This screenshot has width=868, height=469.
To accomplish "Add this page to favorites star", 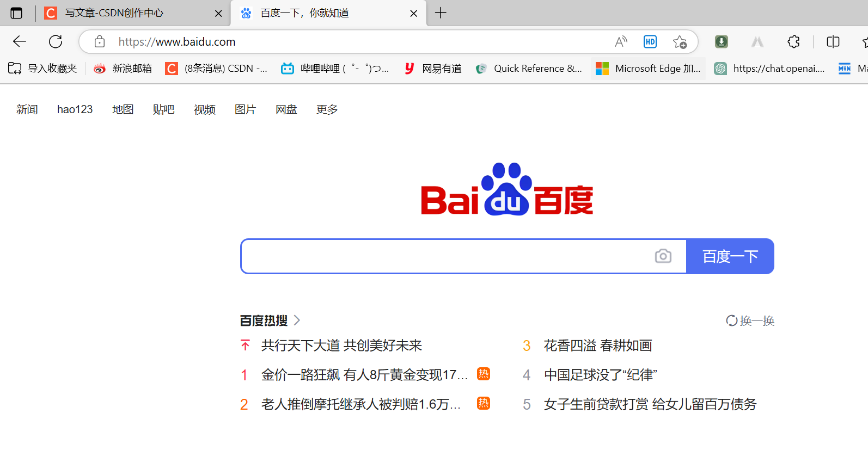I will [x=680, y=42].
